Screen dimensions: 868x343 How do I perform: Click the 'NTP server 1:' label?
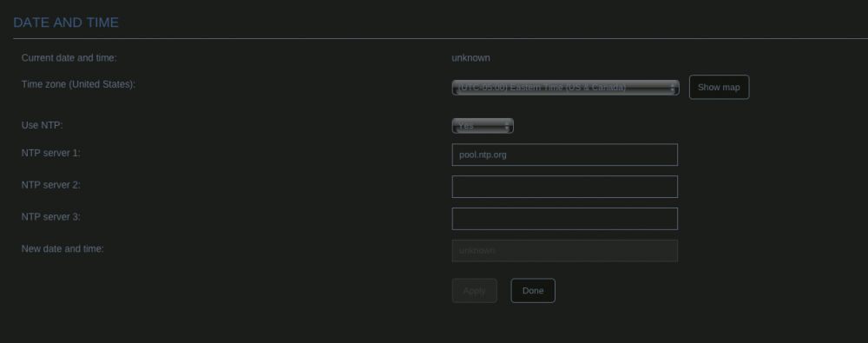click(51, 152)
